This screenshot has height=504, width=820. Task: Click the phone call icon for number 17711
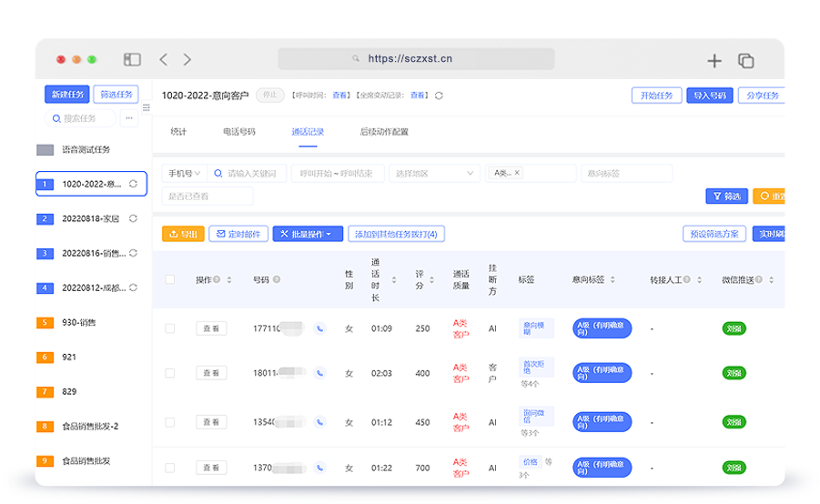tap(319, 328)
